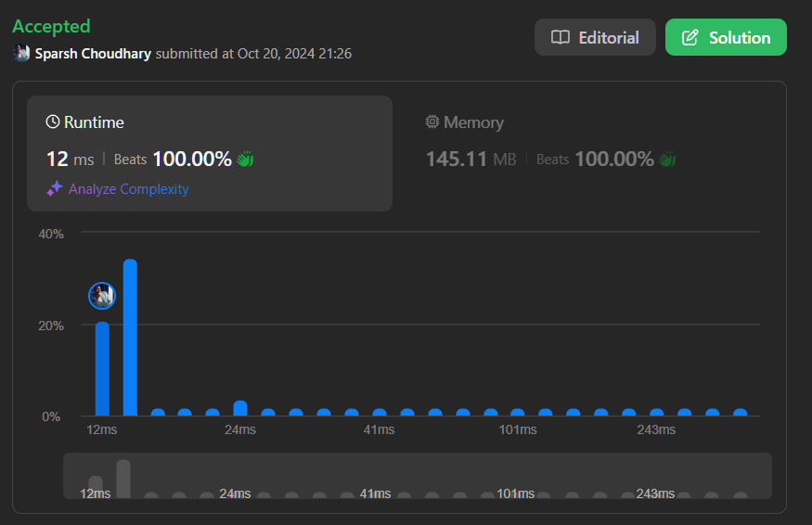Click Sparsh Choudhary's small profile avatar
This screenshot has width=812, height=525.
pos(21,54)
